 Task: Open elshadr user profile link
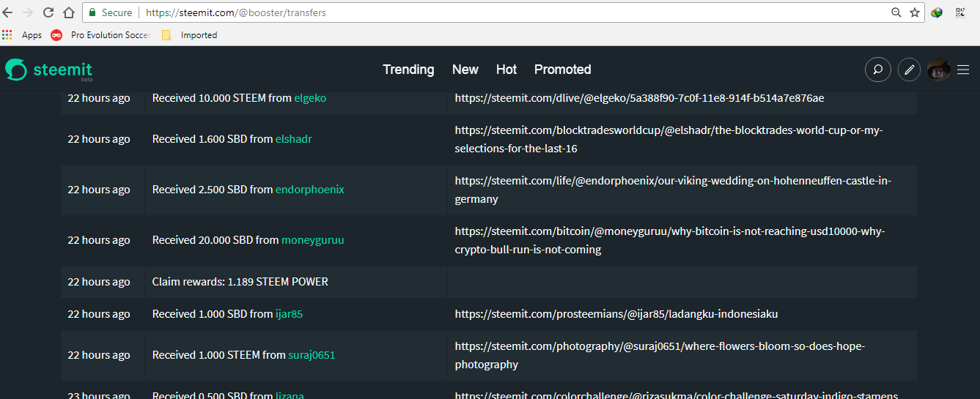click(294, 139)
